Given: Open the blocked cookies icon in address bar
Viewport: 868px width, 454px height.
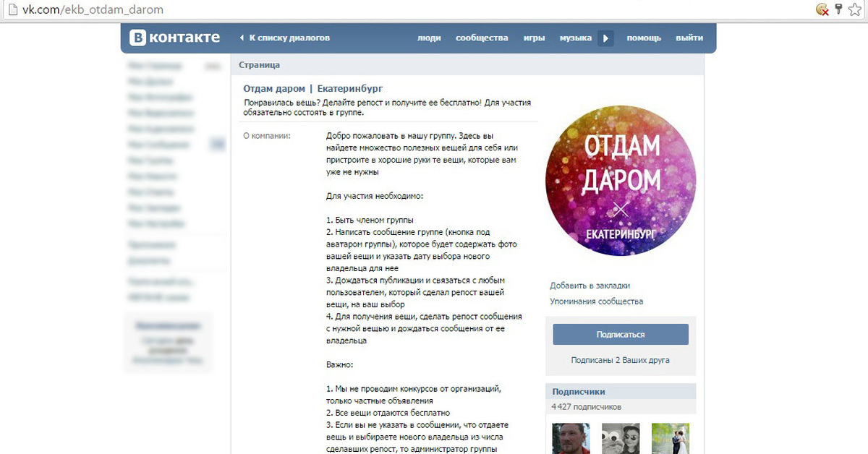Looking at the screenshot, I should click(822, 9).
